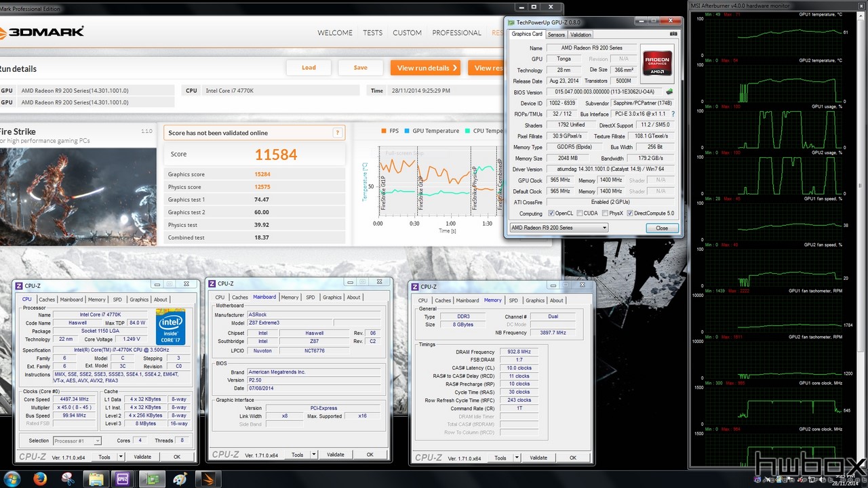Click title icon of CPU-Z mainboard window

tap(213, 284)
